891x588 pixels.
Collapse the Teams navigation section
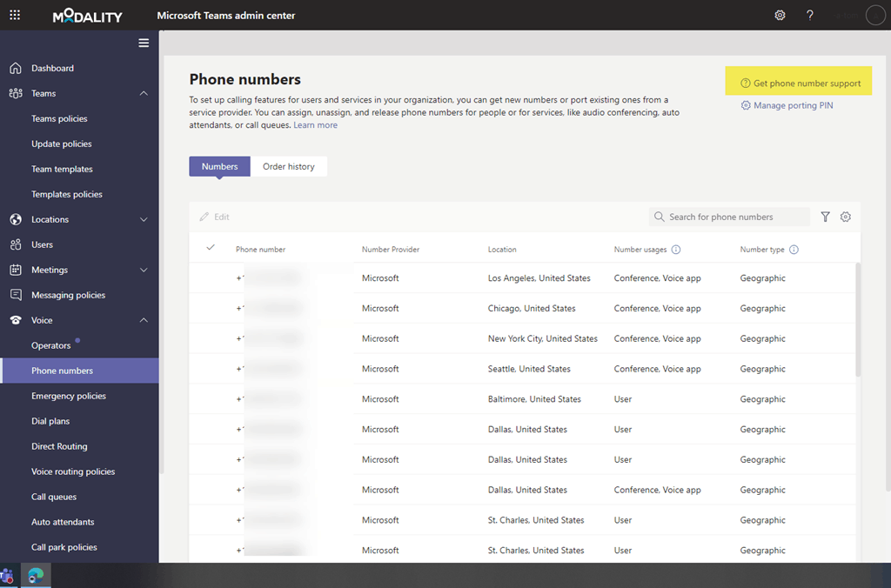(144, 93)
